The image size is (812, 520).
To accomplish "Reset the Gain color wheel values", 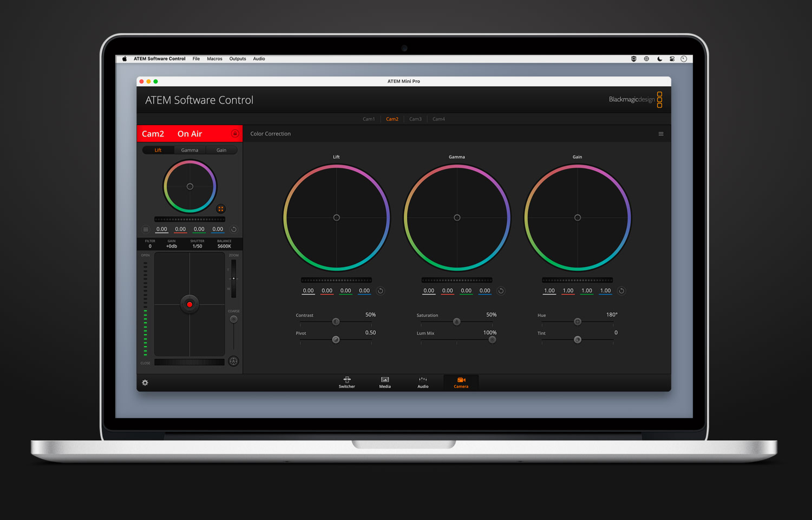I will point(621,290).
